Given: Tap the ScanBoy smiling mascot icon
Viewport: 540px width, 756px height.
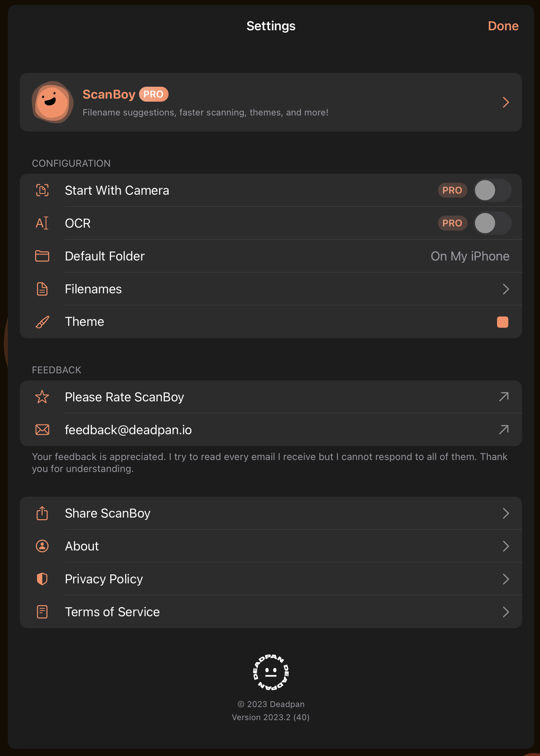Looking at the screenshot, I should [52, 102].
